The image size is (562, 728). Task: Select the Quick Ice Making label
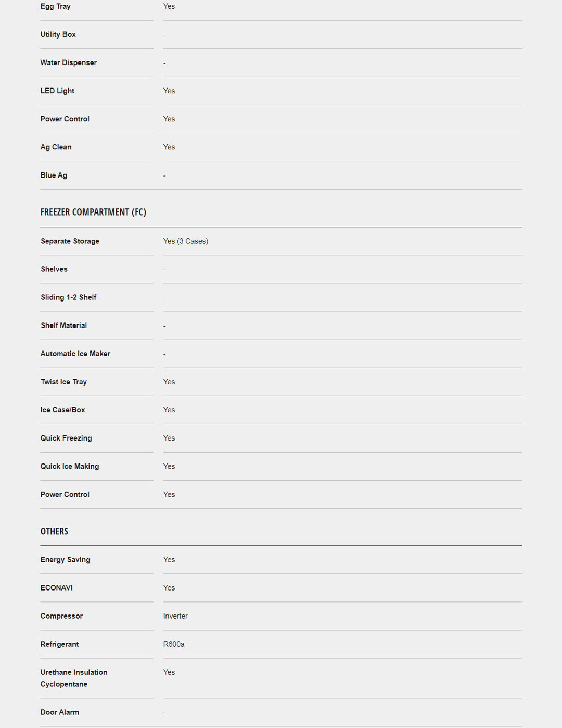coord(70,466)
